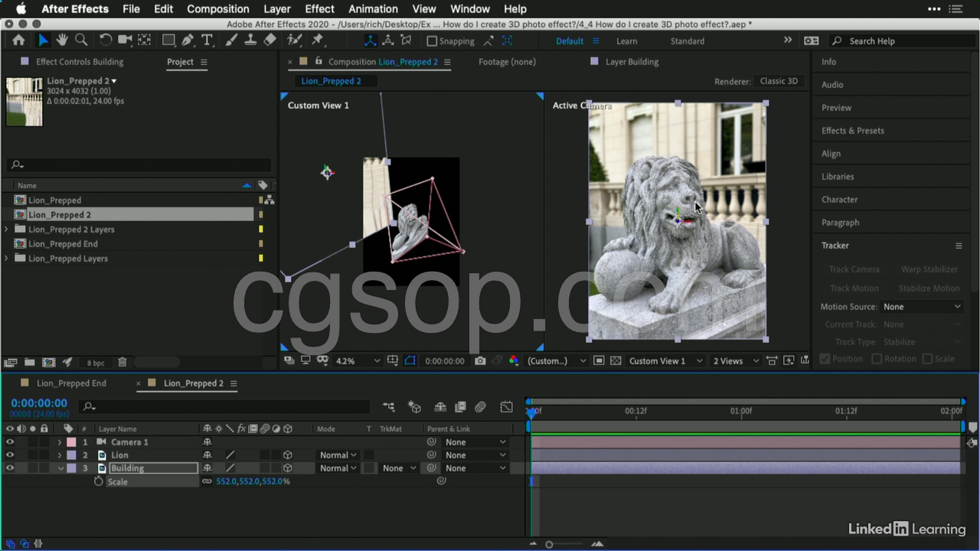Select the Pan Behind anchor point tool
This screenshot has width=980, height=551.
(x=144, y=41)
